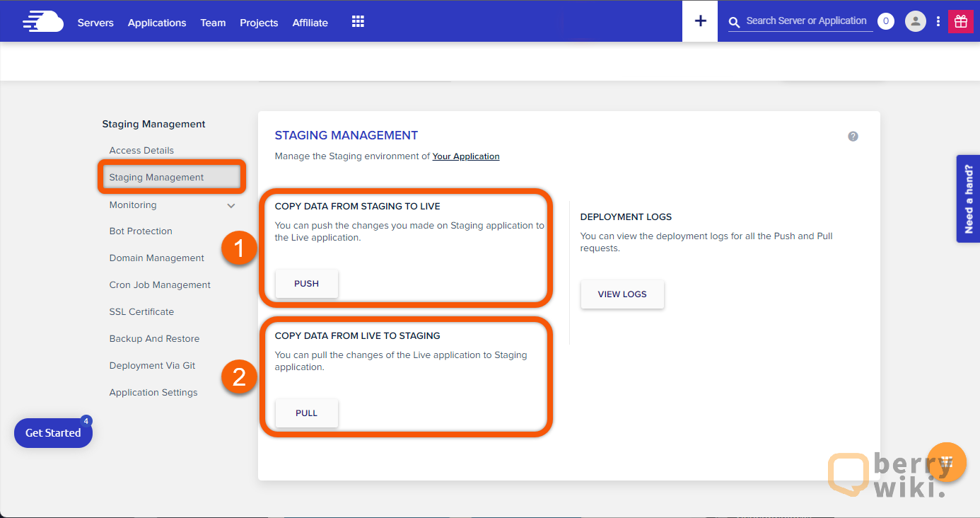
Task: Open the Affiliate menu
Action: [x=310, y=23]
